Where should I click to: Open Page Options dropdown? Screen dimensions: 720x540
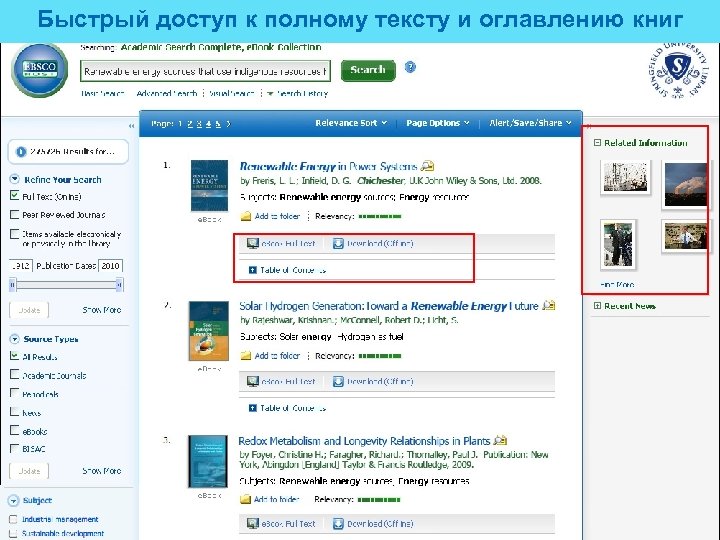coord(438,123)
